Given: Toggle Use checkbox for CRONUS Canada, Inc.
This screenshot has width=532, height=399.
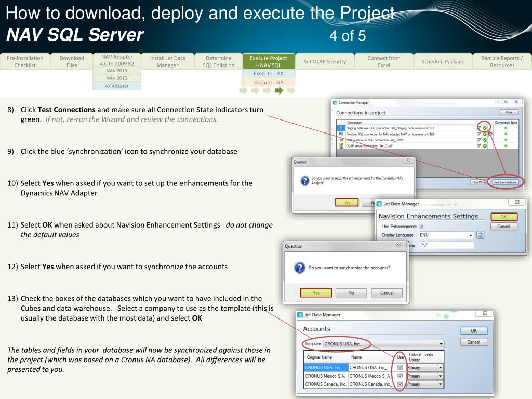Looking at the screenshot, I should (x=400, y=384).
